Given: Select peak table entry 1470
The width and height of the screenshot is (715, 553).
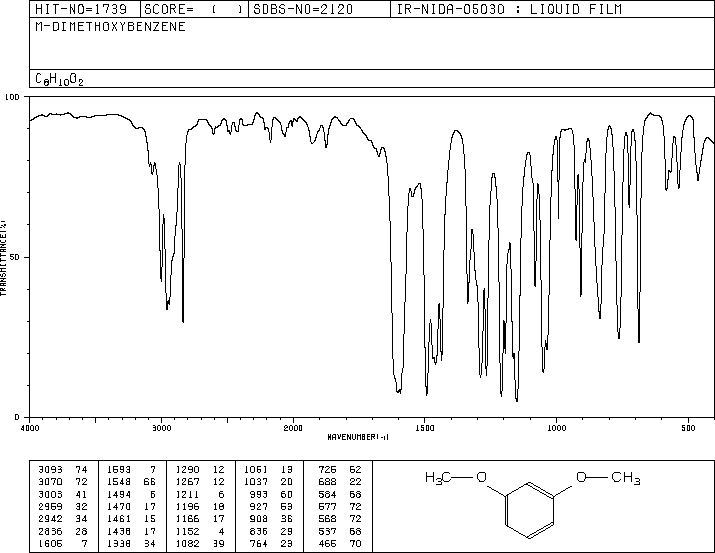Looking at the screenshot, I should pos(119,506).
